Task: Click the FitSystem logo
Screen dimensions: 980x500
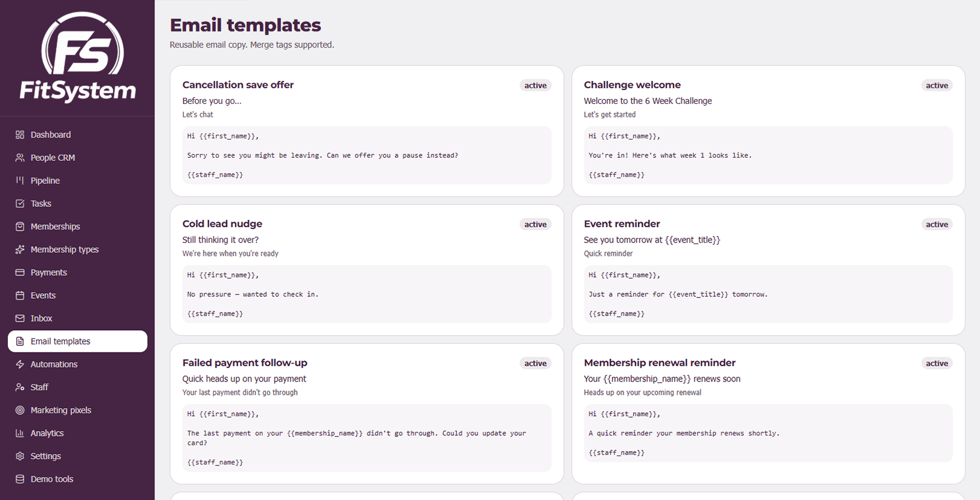Action: [77, 57]
